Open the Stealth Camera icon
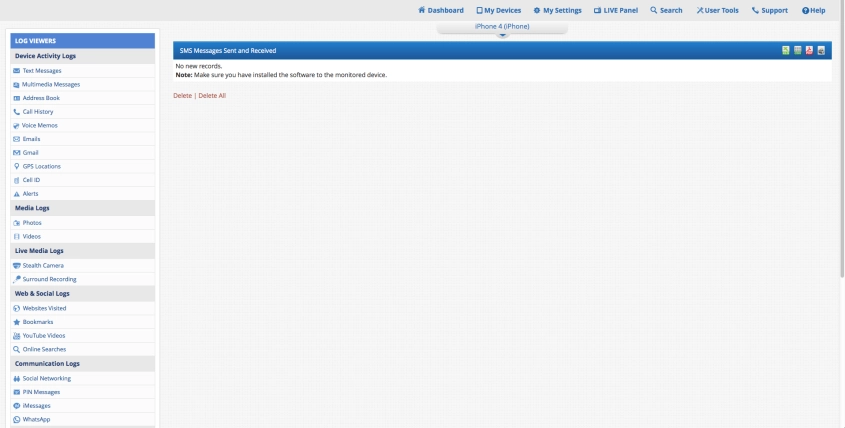 (x=17, y=266)
